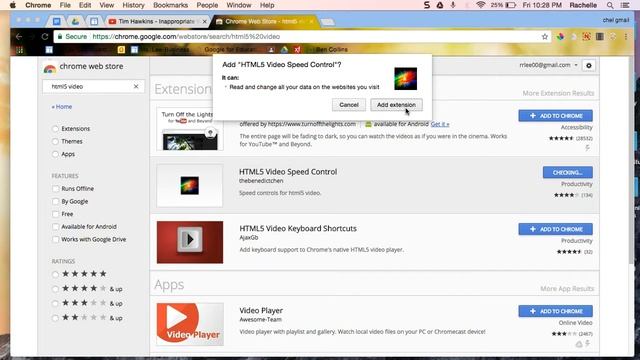This screenshot has width=640, height=360.
Task: Open the File menu
Action: pos(65,5)
